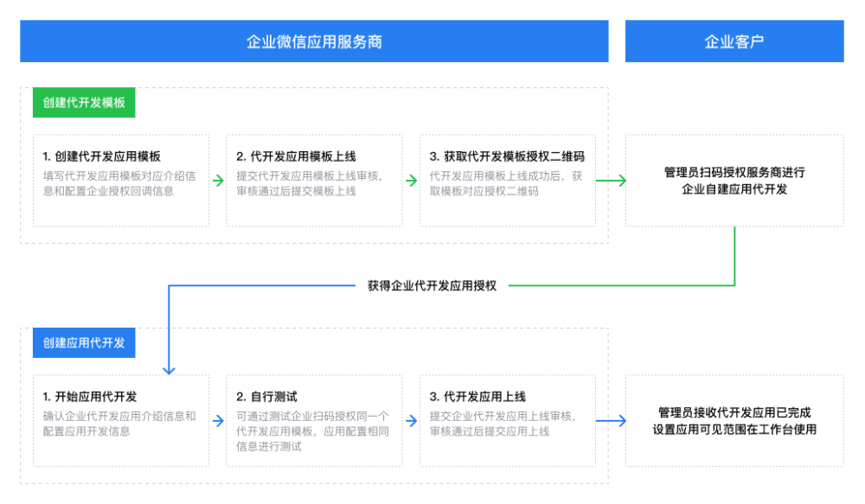Click the 2. 自行测试 step box
The height and width of the screenshot is (504, 865).
pos(314,421)
